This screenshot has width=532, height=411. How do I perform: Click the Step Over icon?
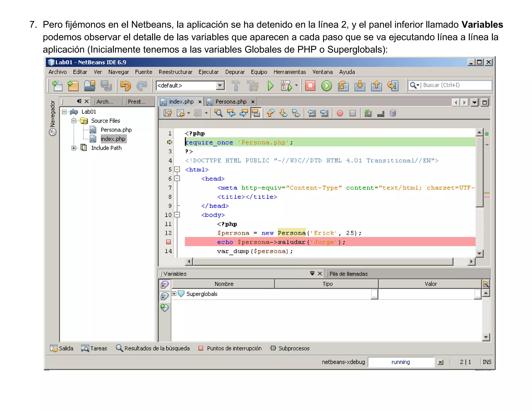click(343, 86)
